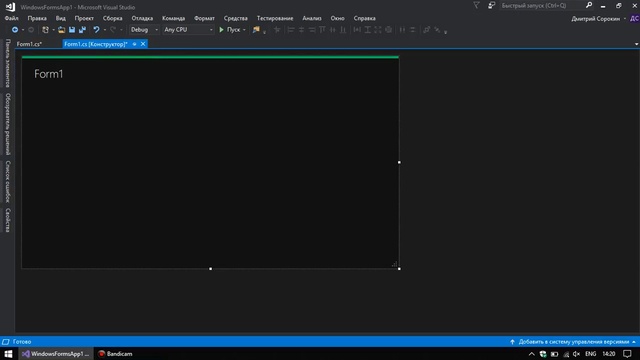The height and width of the screenshot is (360, 640).
Task: Click the Align Centers icon
Action: point(301,30)
